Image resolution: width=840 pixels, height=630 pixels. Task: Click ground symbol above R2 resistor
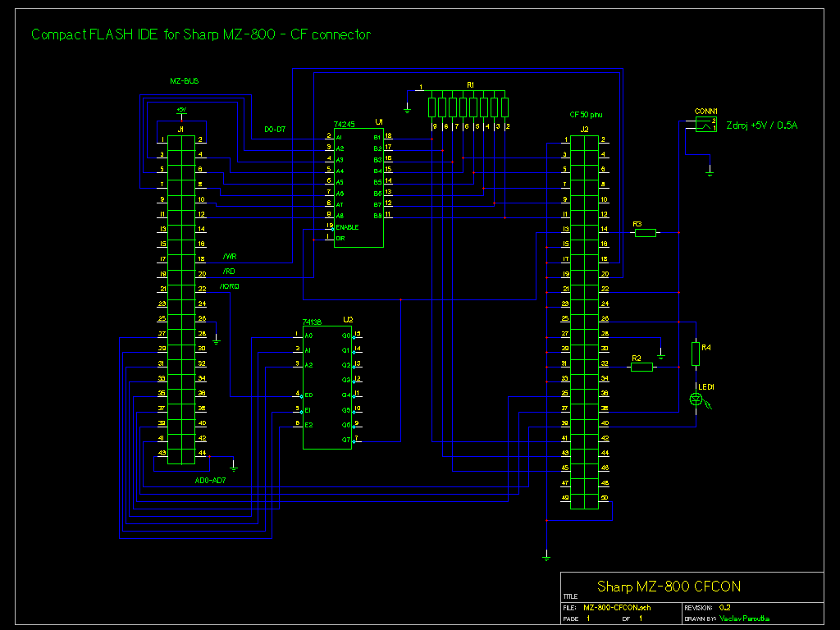click(x=661, y=355)
